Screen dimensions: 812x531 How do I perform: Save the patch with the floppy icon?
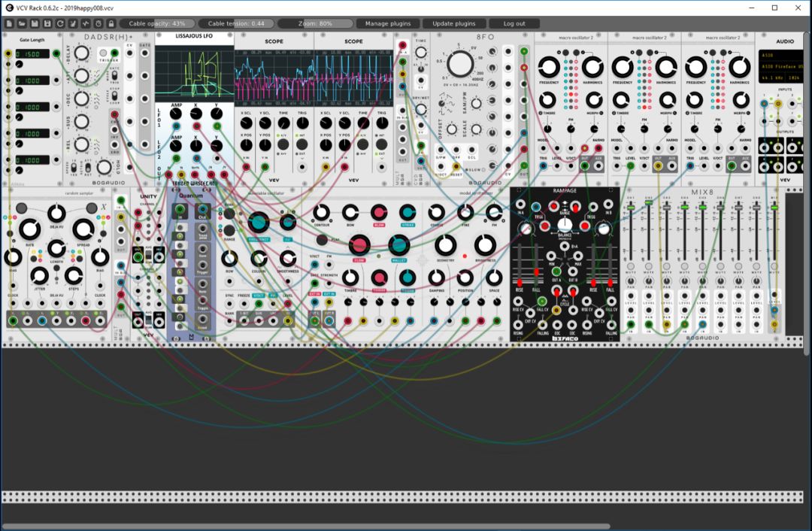point(35,23)
